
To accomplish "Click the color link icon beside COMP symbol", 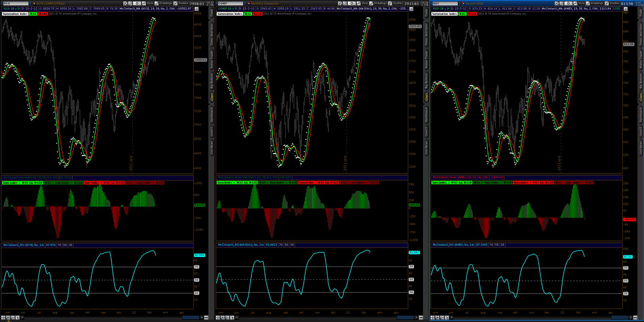I will (x=248, y=3).
